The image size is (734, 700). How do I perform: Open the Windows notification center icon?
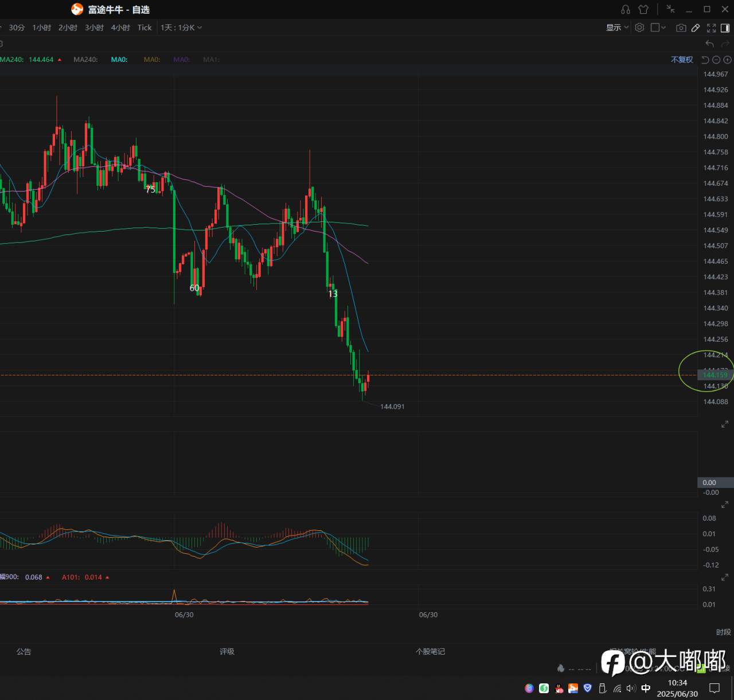tap(715, 688)
